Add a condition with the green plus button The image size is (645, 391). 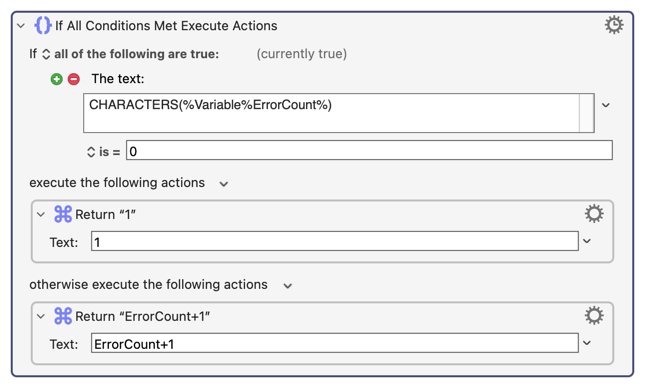pyautogui.click(x=57, y=79)
